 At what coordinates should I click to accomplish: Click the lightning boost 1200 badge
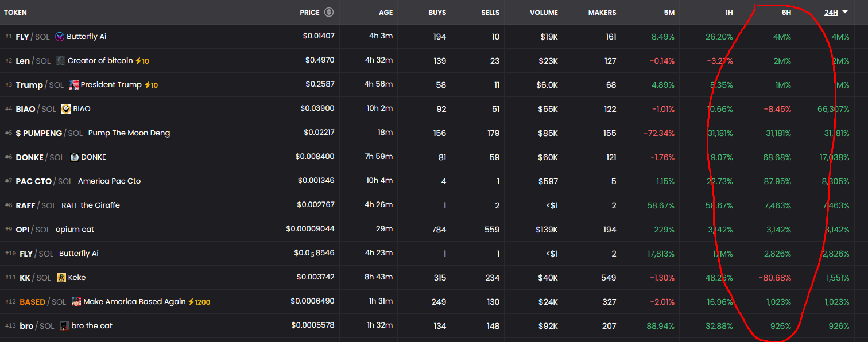199,302
